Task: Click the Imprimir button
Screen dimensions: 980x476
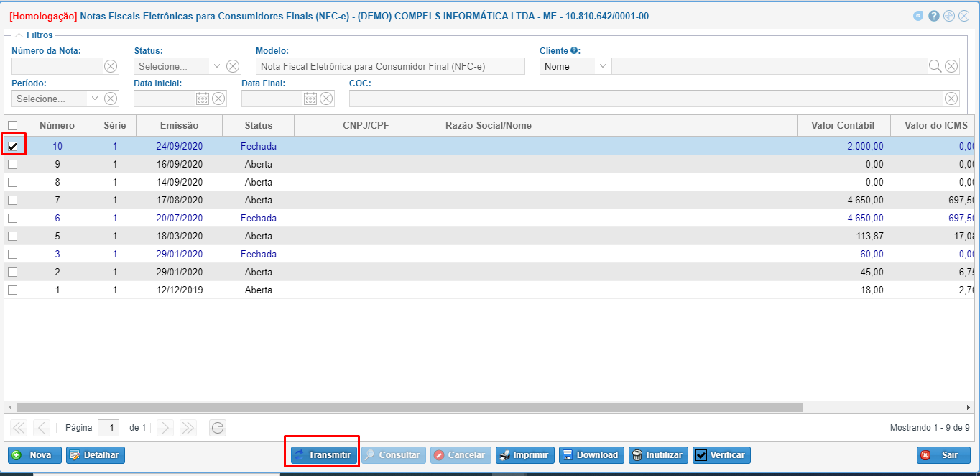Action: point(524,455)
